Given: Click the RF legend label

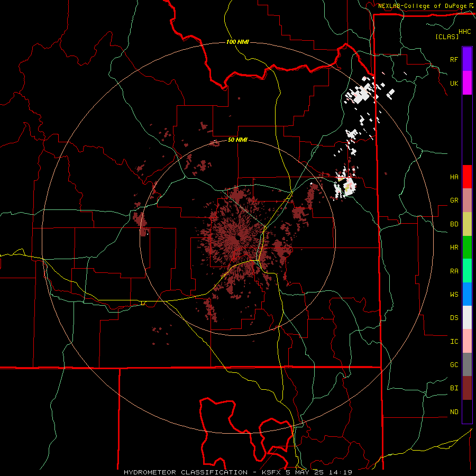Looking at the screenshot, I should pos(454,59).
